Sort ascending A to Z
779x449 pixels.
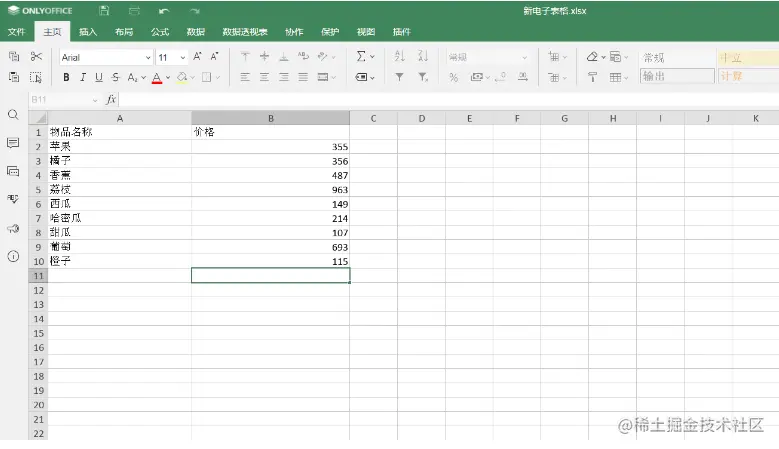click(399, 56)
